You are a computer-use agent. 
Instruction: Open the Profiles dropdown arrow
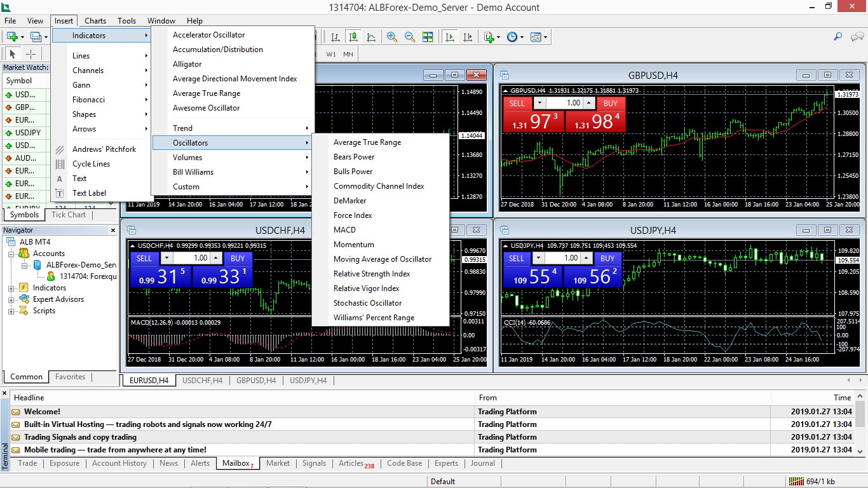46,37
